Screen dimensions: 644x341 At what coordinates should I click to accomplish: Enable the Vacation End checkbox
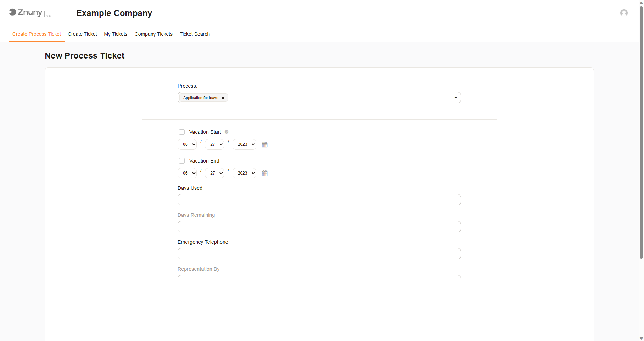coord(182,161)
